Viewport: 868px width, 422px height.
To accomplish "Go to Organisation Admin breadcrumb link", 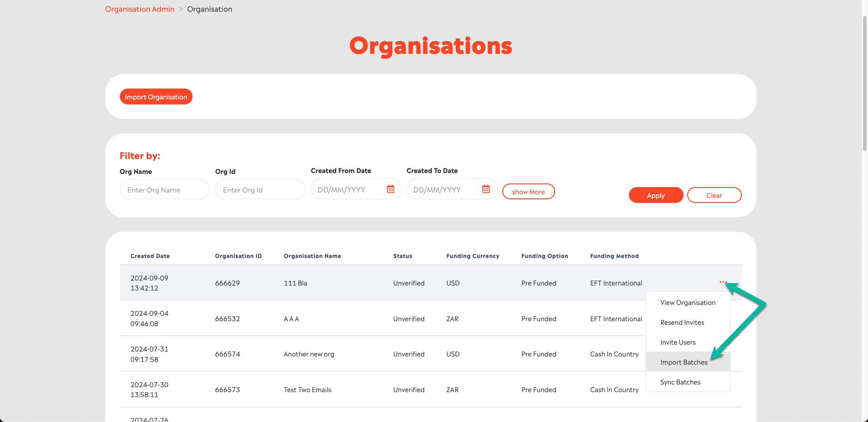I will [x=140, y=9].
